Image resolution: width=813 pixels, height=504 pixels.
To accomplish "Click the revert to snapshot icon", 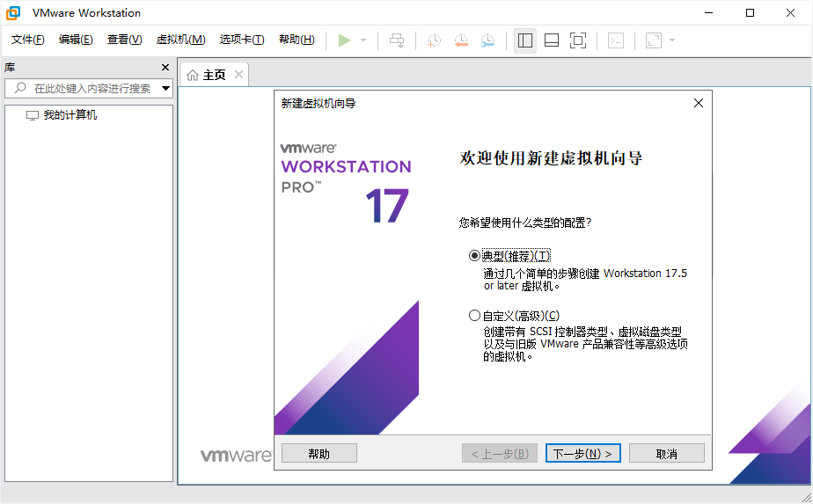I will coord(461,40).
